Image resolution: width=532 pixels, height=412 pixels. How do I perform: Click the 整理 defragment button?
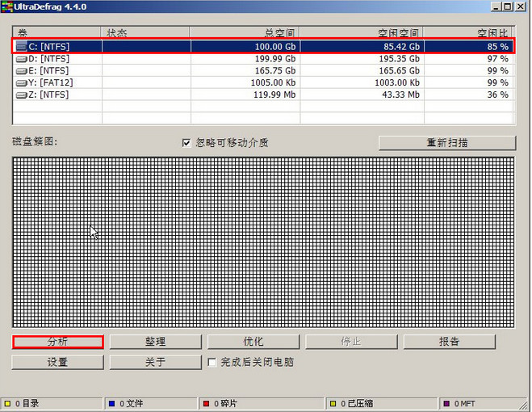(x=155, y=342)
